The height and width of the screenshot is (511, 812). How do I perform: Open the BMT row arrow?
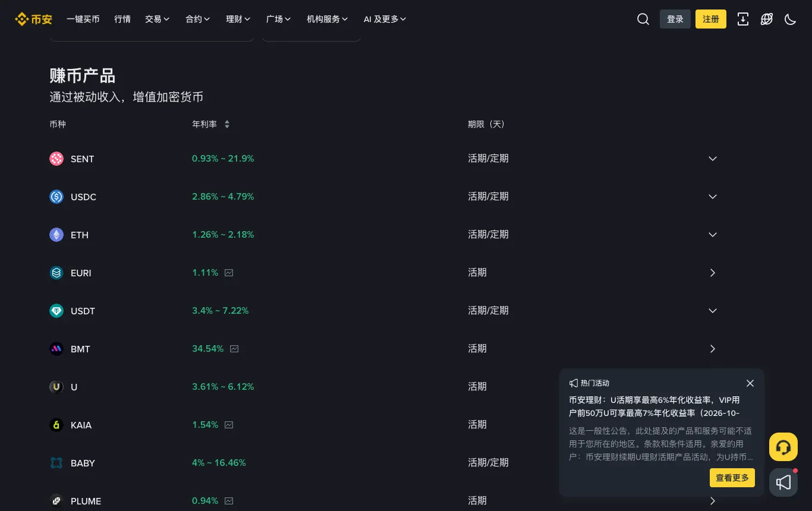click(713, 349)
